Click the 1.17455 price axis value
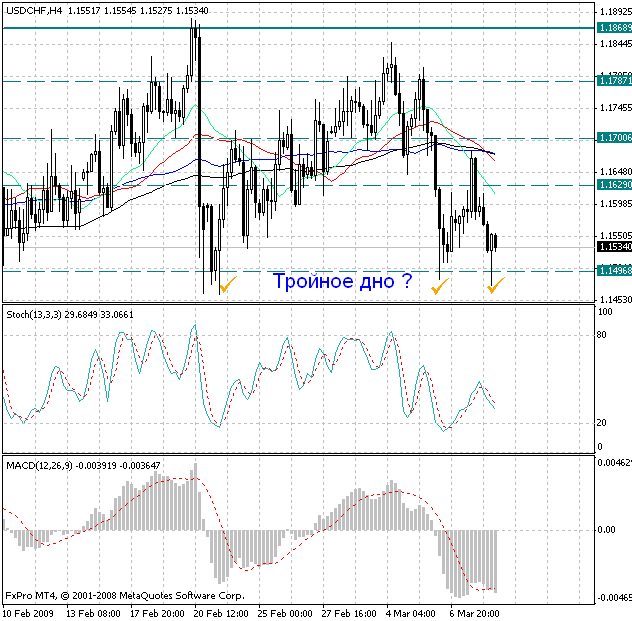 (616, 108)
